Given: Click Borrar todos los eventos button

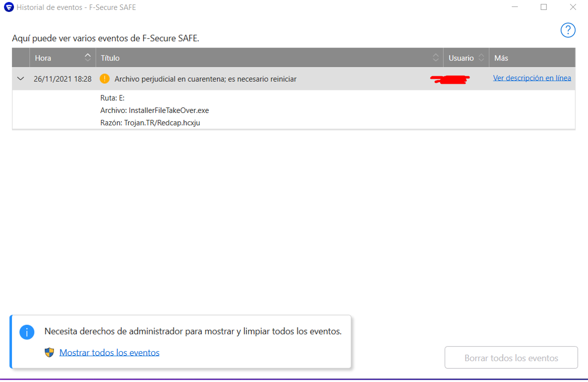Looking at the screenshot, I should point(511,358).
